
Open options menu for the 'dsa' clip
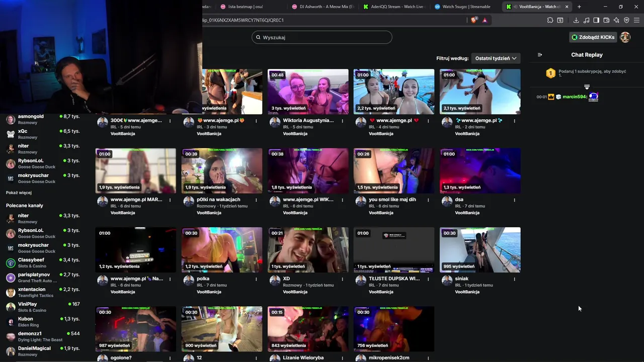tap(514, 200)
